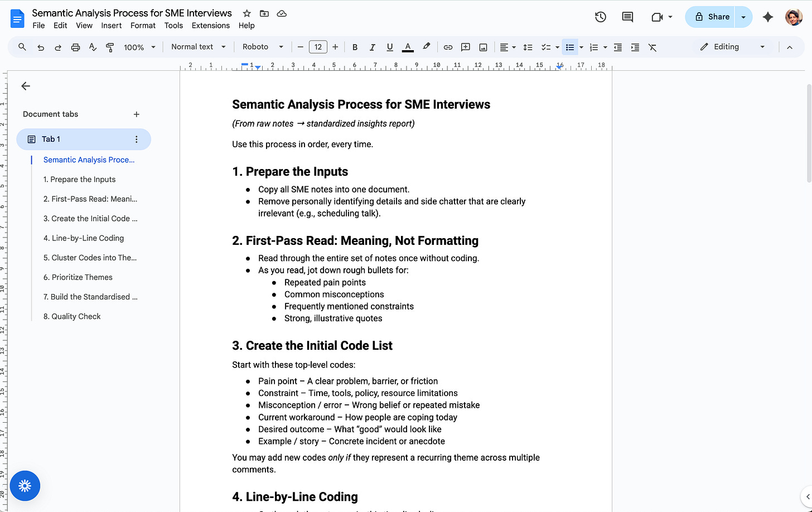Toggle underline formatting

(x=390, y=47)
